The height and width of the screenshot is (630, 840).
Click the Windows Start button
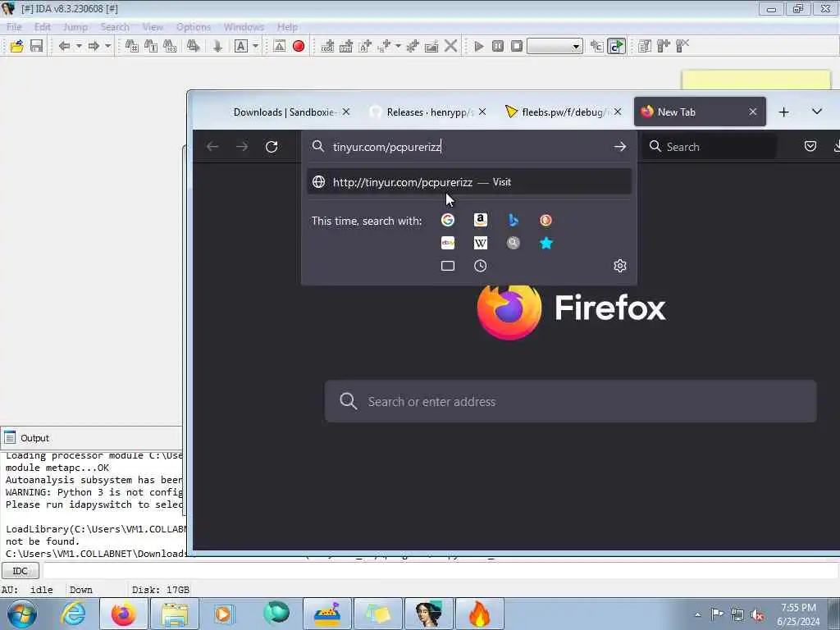[x=22, y=614]
